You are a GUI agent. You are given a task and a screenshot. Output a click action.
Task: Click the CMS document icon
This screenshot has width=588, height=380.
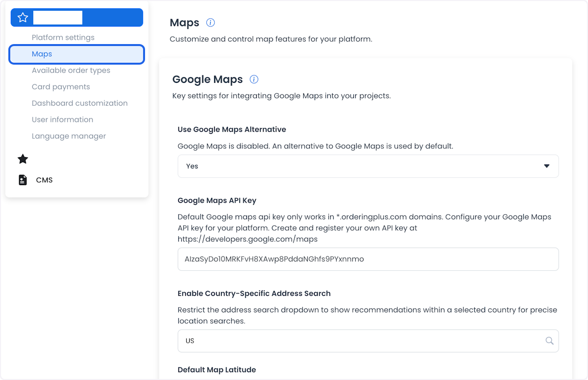point(23,180)
